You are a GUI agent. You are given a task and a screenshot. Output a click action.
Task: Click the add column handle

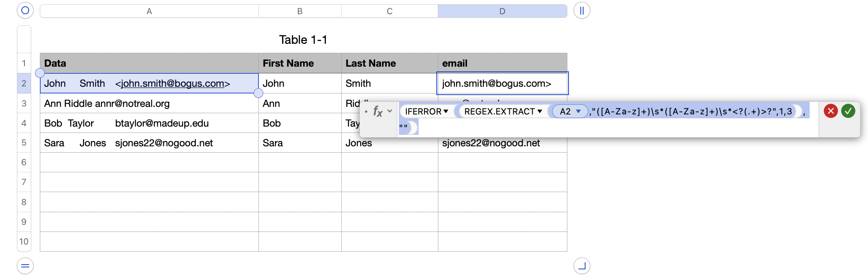(x=582, y=11)
